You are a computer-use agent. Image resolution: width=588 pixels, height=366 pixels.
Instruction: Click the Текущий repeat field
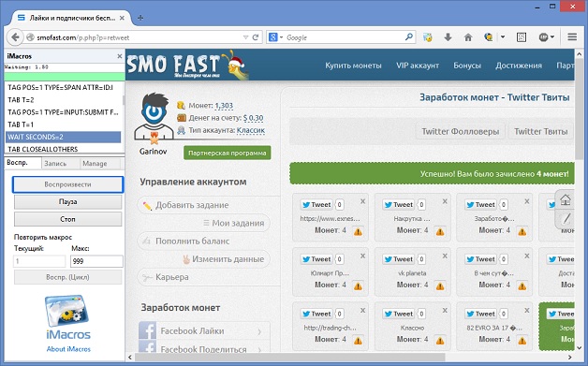(x=39, y=261)
